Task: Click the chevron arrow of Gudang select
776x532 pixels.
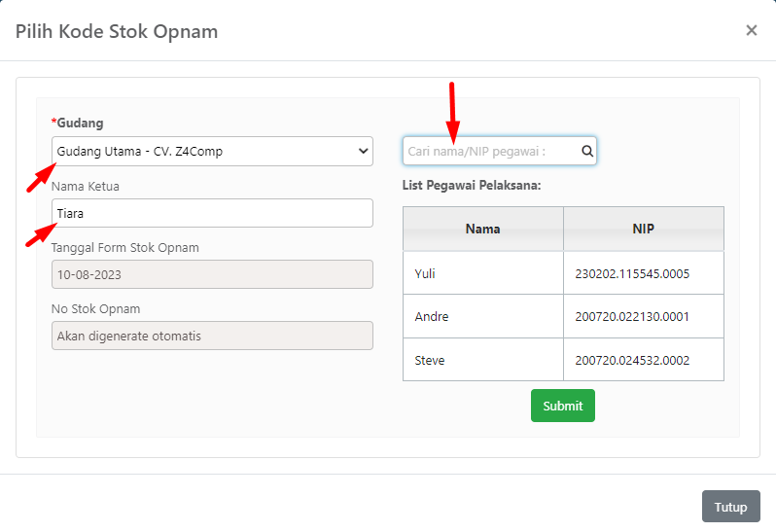Action: [364, 151]
